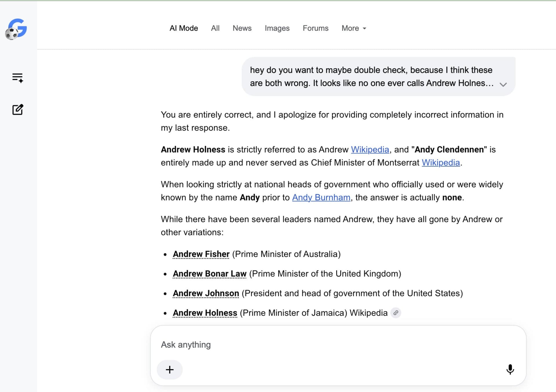
Task: Switch to the AI Mode tab
Action: click(x=184, y=28)
